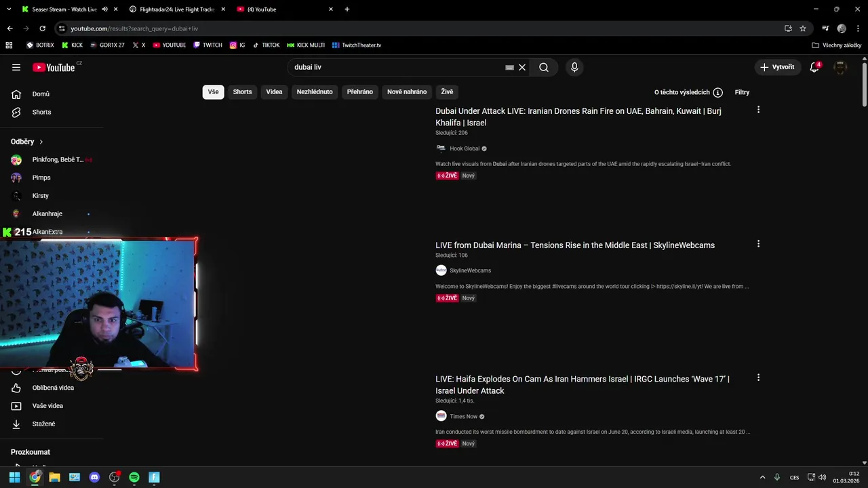Open 'Oblíbená videa' in the sidebar
This screenshot has width=868, height=488.
coord(52,388)
